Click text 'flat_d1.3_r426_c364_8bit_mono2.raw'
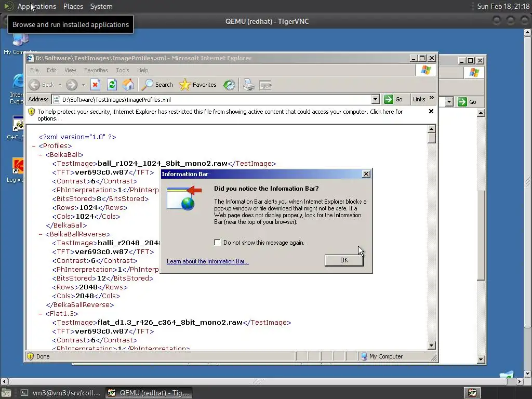532x399 pixels. click(x=170, y=322)
